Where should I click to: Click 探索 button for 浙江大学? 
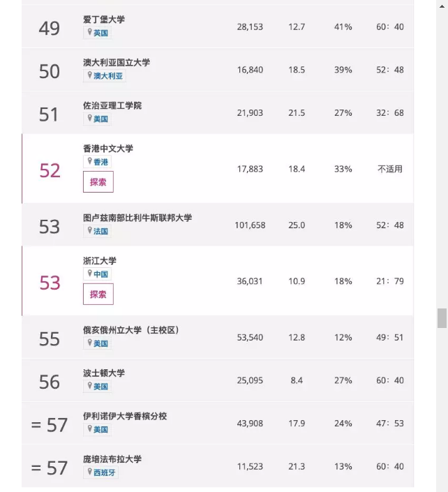tap(98, 295)
